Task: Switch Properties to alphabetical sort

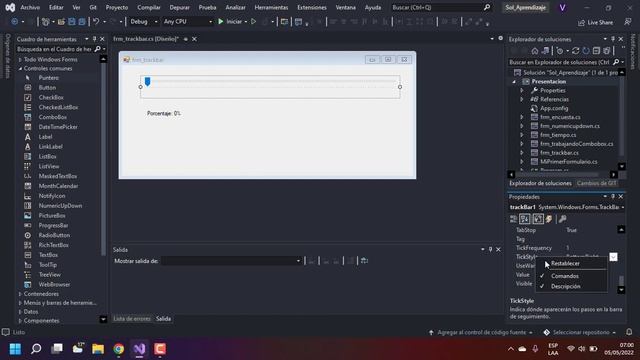Action: [x=525, y=219]
